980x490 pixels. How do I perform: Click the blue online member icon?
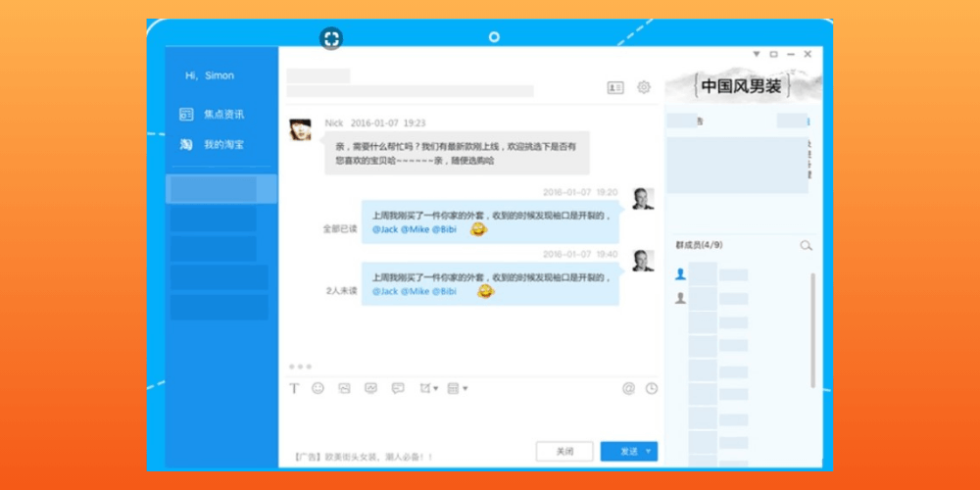[681, 274]
